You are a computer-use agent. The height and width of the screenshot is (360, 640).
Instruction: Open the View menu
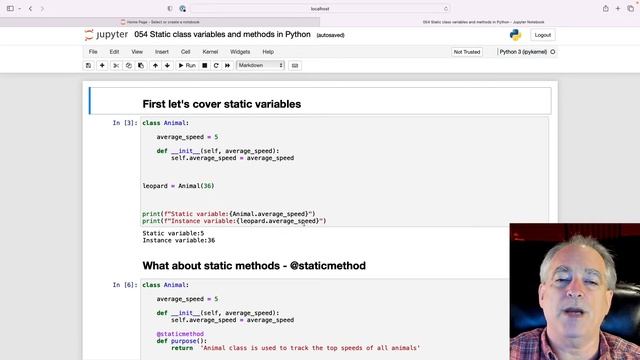137,52
